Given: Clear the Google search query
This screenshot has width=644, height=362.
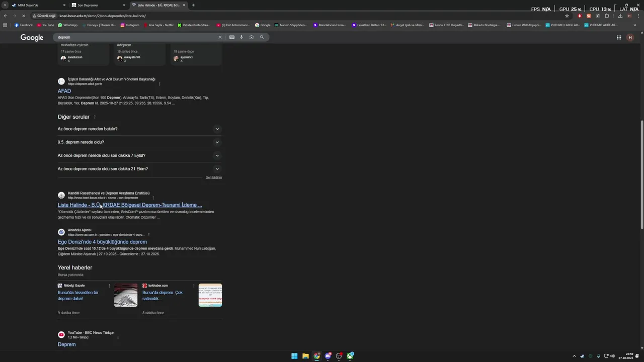Looking at the screenshot, I should click(220, 37).
